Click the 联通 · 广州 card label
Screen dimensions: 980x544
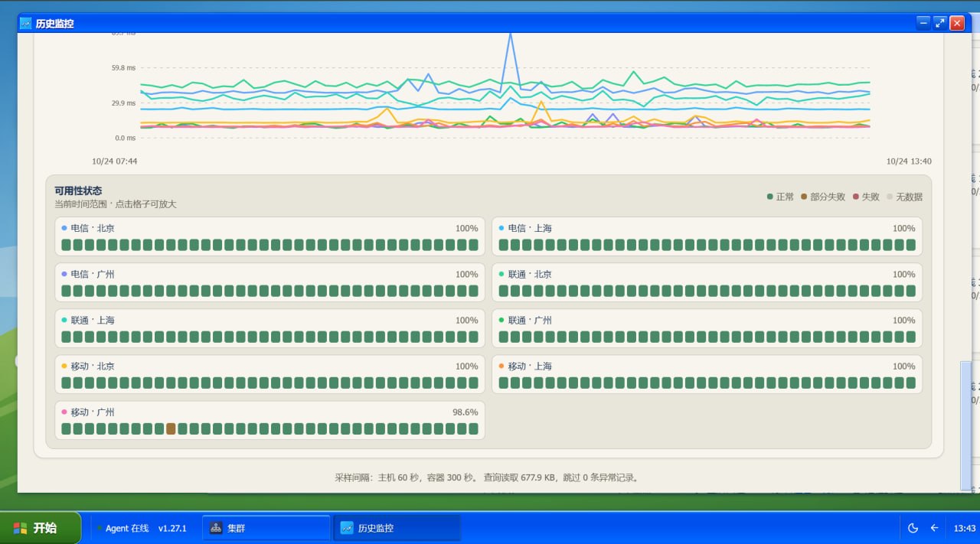[x=530, y=320]
